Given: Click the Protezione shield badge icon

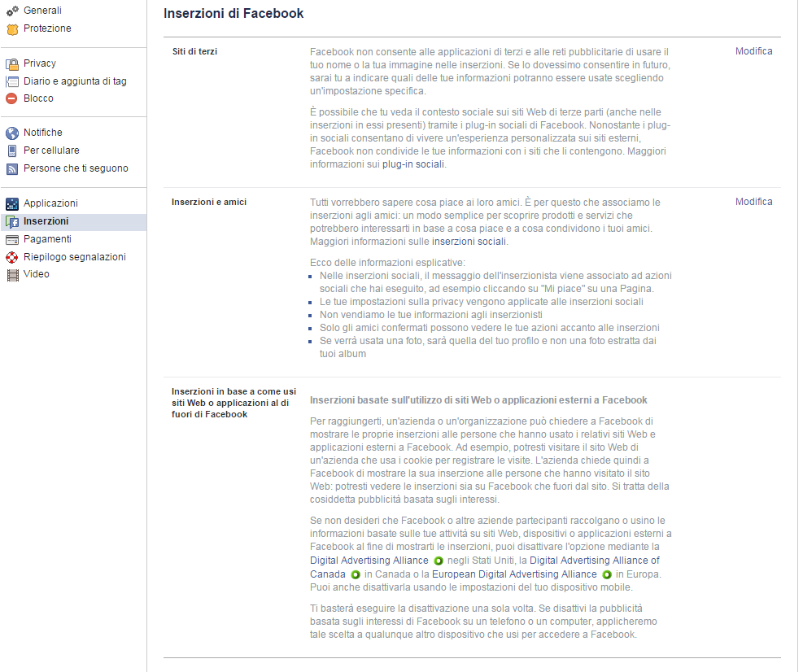Looking at the screenshot, I should pyautogui.click(x=12, y=29).
